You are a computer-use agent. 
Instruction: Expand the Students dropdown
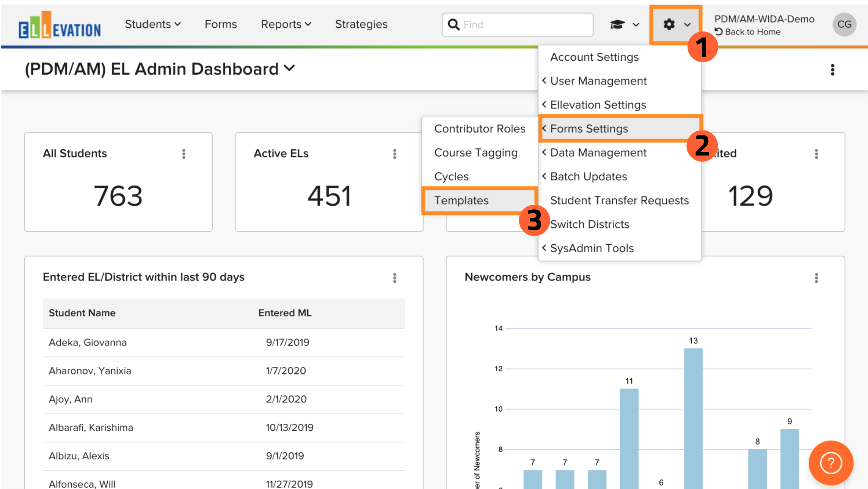point(153,24)
